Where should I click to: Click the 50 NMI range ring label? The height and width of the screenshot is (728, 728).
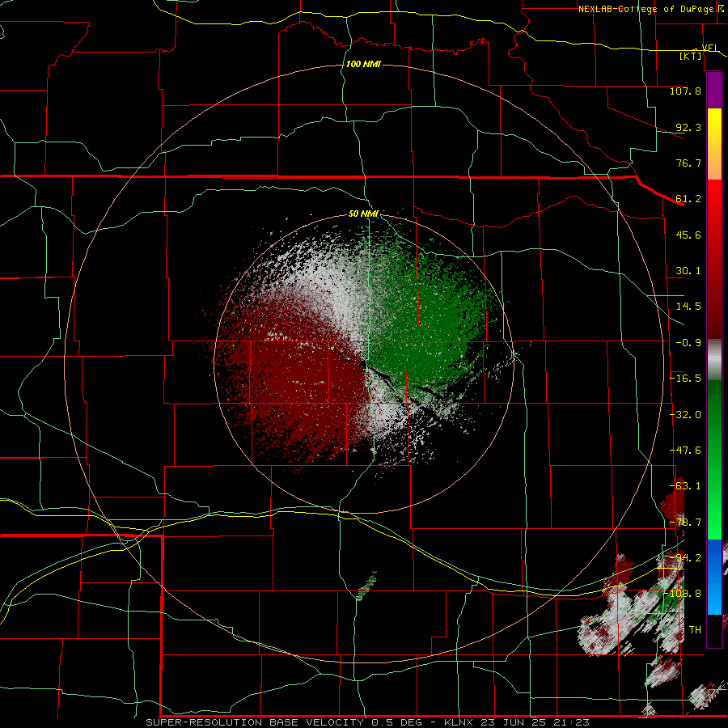click(363, 214)
